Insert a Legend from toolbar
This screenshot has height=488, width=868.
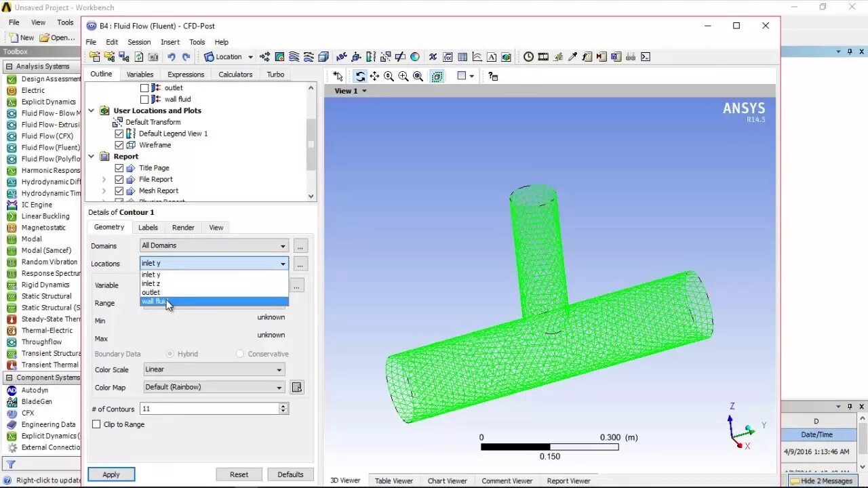(x=370, y=57)
